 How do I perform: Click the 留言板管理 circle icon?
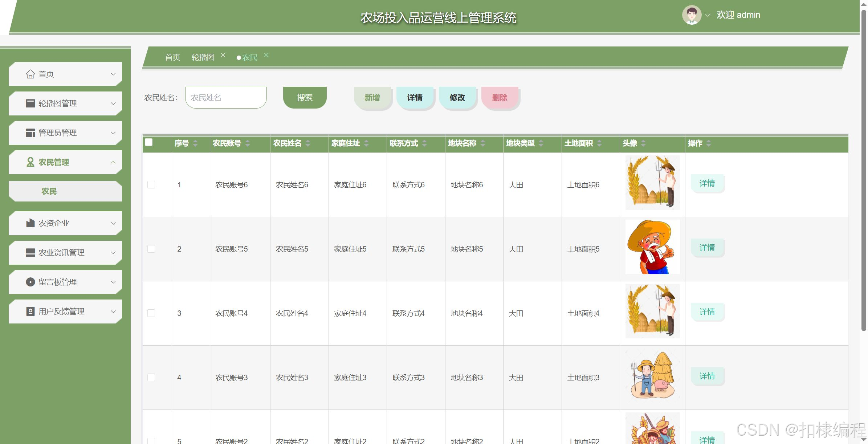tap(30, 282)
